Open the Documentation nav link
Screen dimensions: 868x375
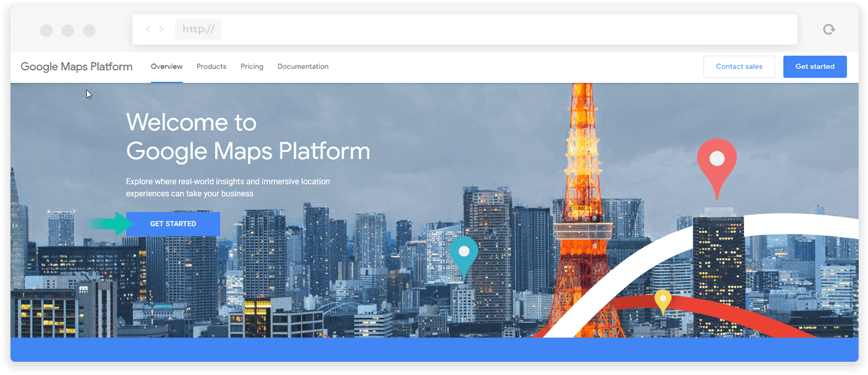click(303, 67)
